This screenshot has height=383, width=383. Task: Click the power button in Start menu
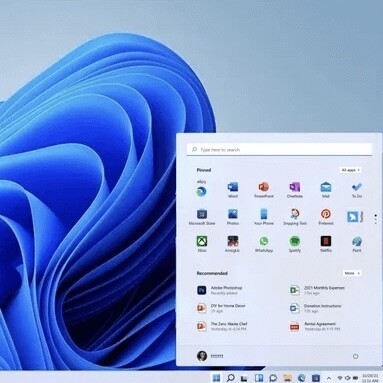point(356,356)
